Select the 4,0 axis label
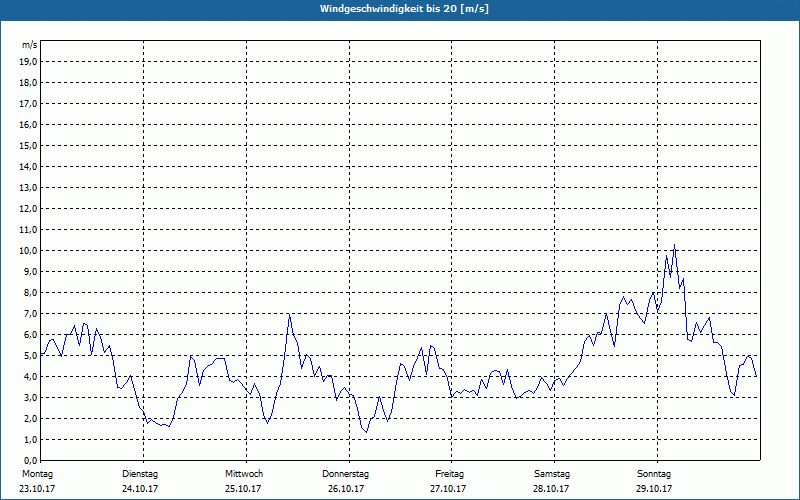The width and height of the screenshot is (800, 500). (x=30, y=377)
